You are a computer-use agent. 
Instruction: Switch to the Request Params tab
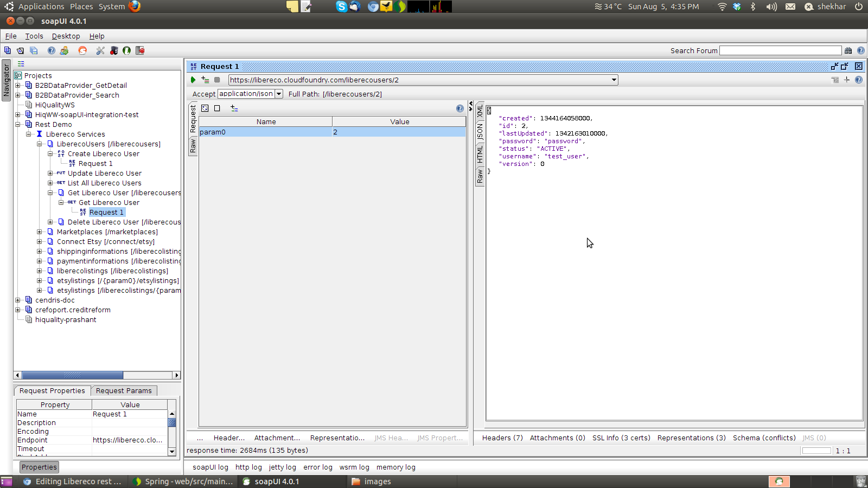coord(124,391)
